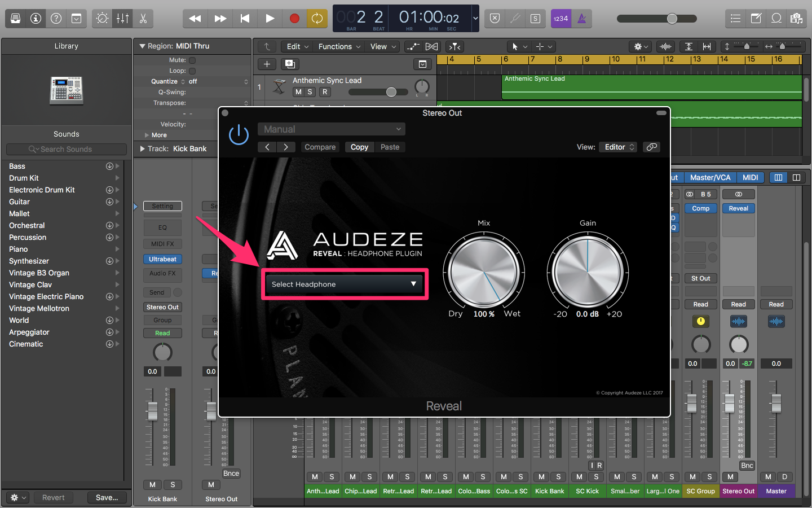
Task: Open the Editors scissors button
Action: tap(143, 19)
